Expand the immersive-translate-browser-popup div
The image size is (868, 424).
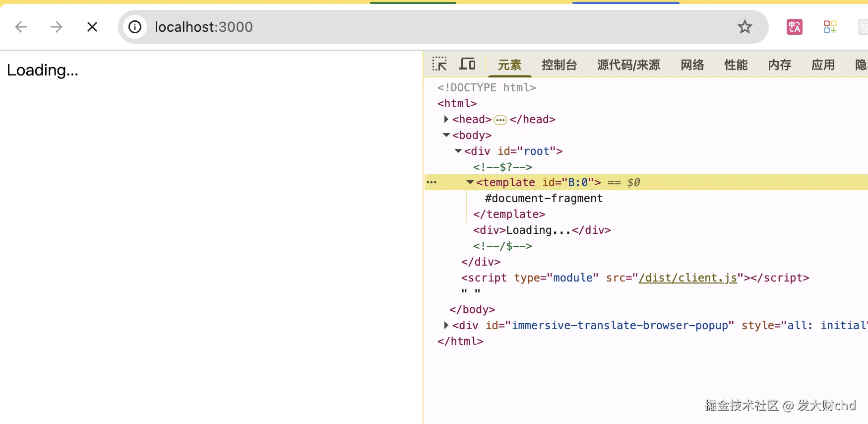coord(446,325)
